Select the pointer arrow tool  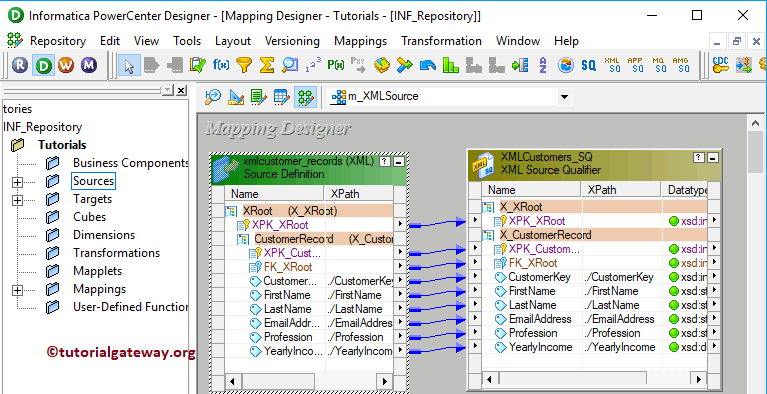pos(130,65)
